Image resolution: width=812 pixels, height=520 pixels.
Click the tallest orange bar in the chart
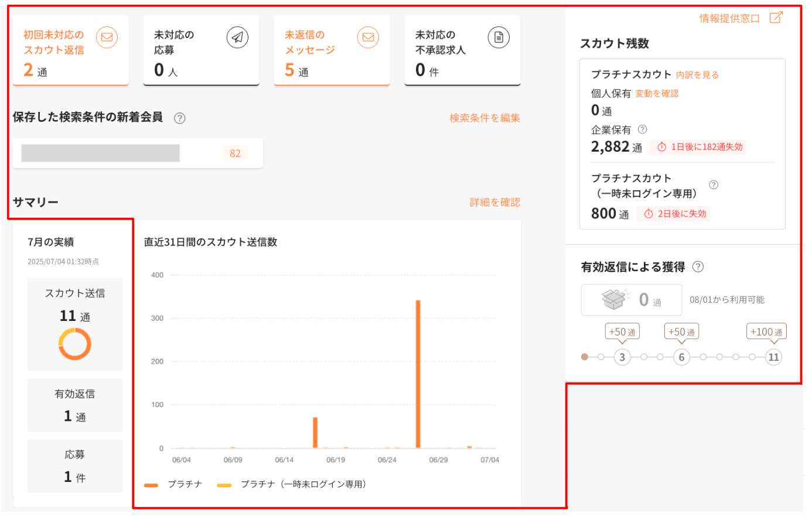418,375
